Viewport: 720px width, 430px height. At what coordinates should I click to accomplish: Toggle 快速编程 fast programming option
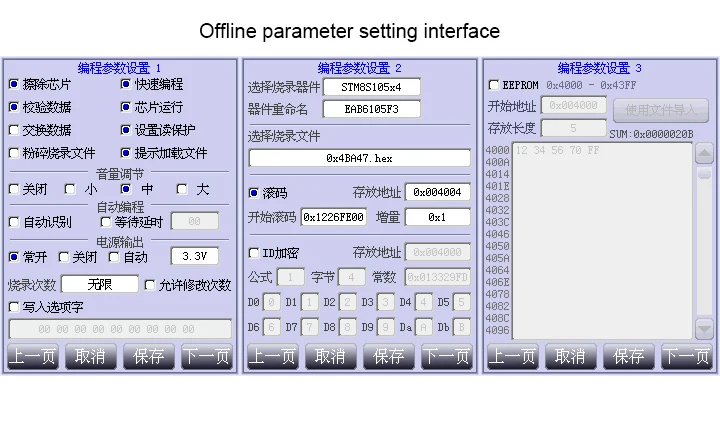pyautogui.click(x=125, y=84)
